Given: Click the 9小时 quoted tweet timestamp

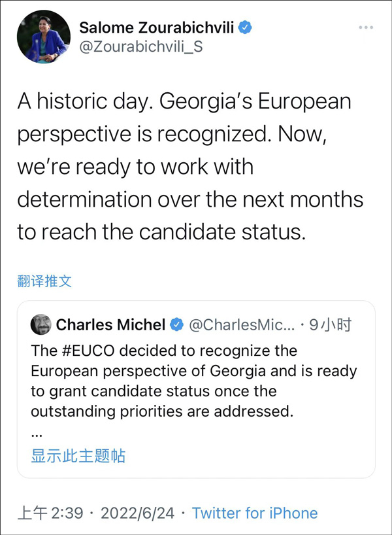Looking at the screenshot, I should (331, 324).
